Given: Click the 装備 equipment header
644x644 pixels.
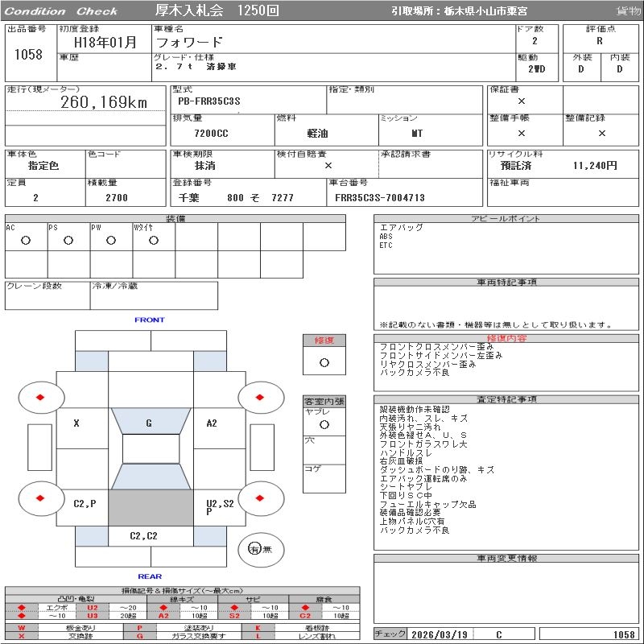Looking at the screenshot, I should pos(175,219).
